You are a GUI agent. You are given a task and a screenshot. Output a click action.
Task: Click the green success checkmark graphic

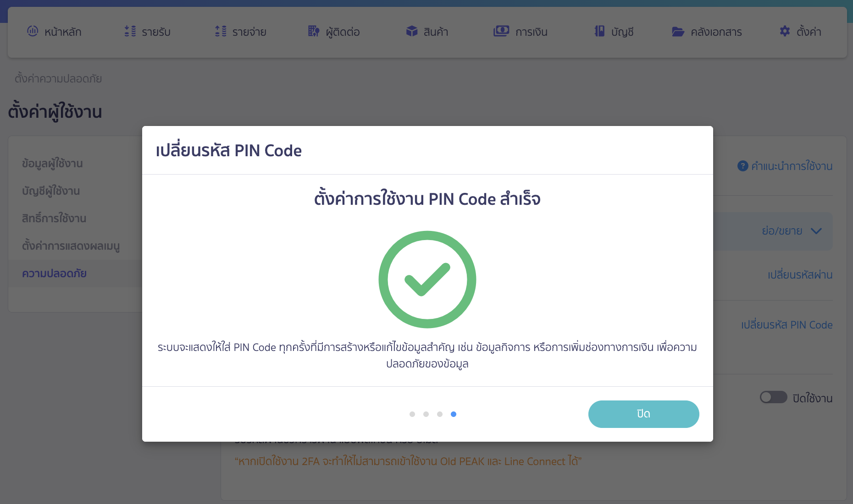[x=427, y=279]
